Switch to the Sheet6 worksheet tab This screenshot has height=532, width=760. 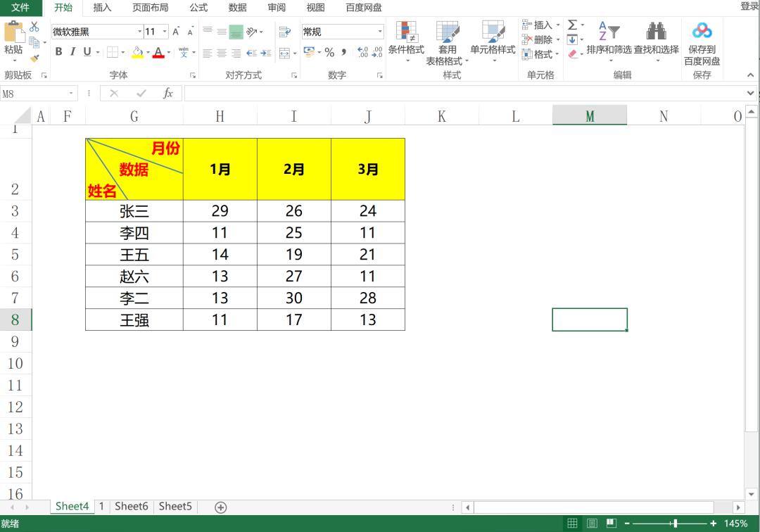pos(132,506)
